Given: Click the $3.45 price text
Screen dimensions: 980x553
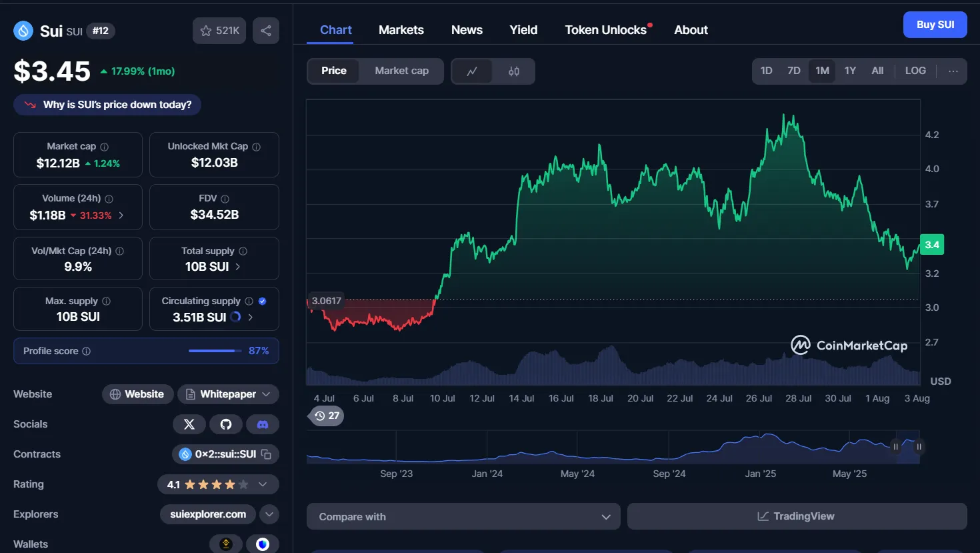Looking at the screenshot, I should pos(52,71).
